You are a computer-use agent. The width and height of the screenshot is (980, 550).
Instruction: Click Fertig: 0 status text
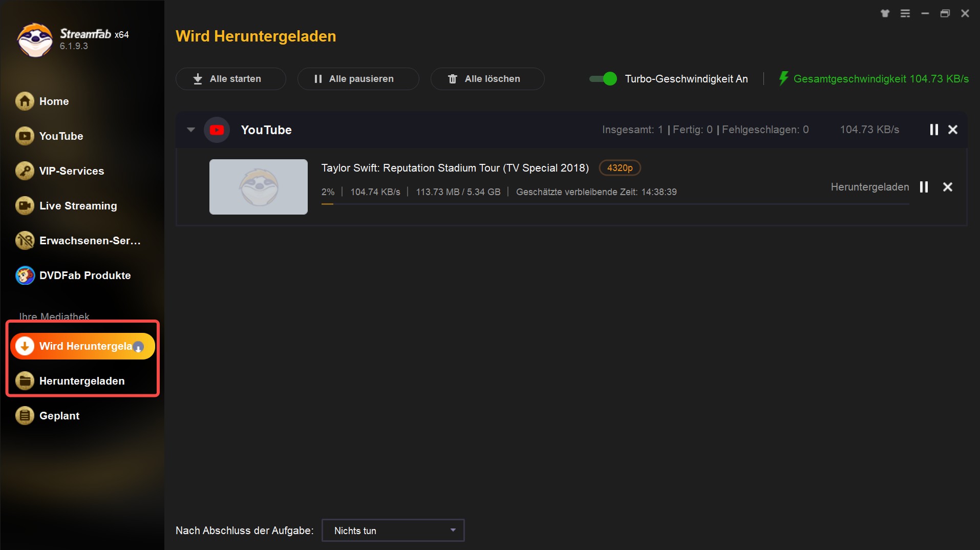pos(693,130)
